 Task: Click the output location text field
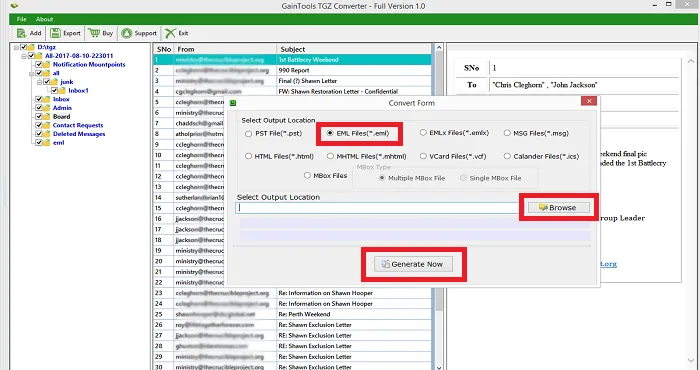pos(378,208)
